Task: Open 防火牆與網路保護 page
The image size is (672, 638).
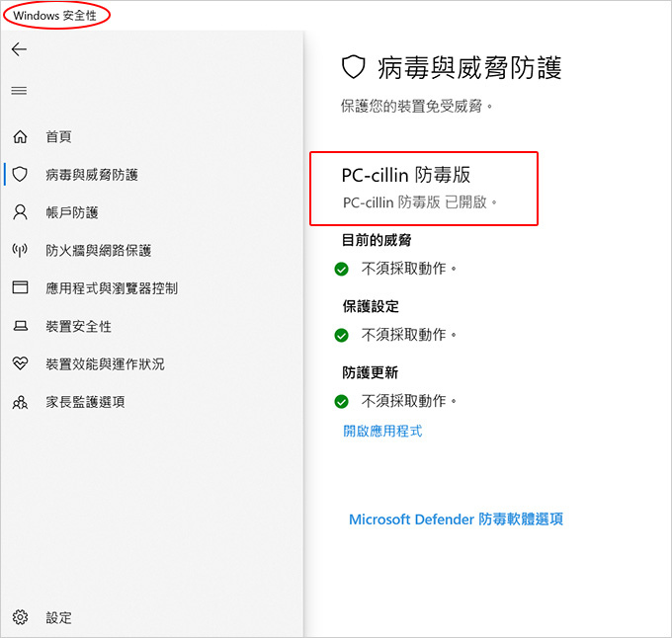Action: (99, 250)
